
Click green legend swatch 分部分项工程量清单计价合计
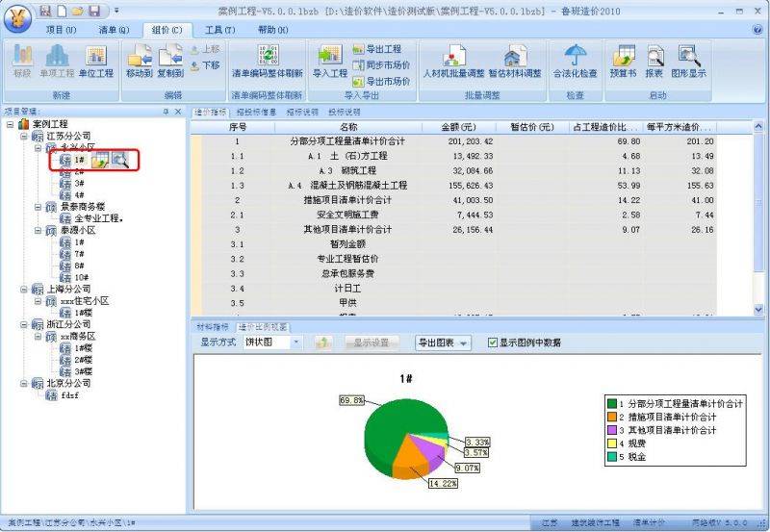pyautogui.click(x=612, y=403)
